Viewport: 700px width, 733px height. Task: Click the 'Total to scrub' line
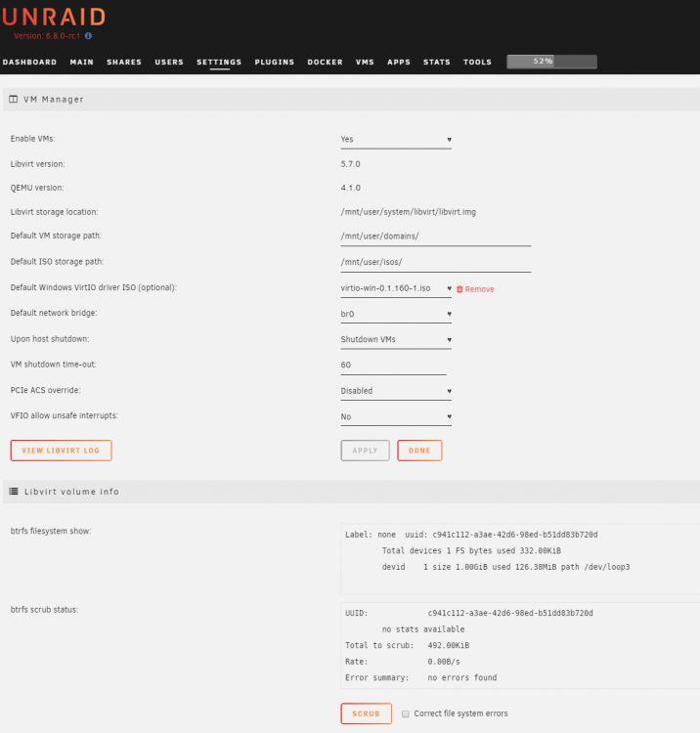(x=408, y=646)
